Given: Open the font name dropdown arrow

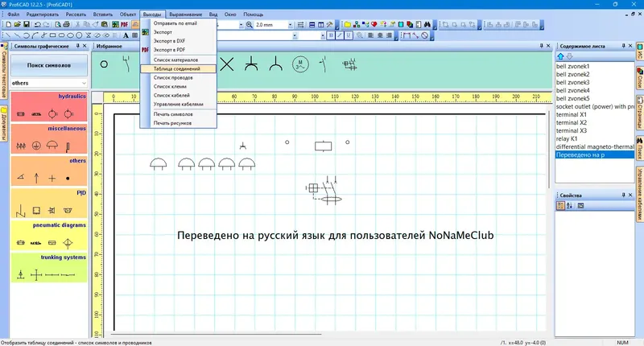Looking at the screenshot, I should click(x=295, y=35).
